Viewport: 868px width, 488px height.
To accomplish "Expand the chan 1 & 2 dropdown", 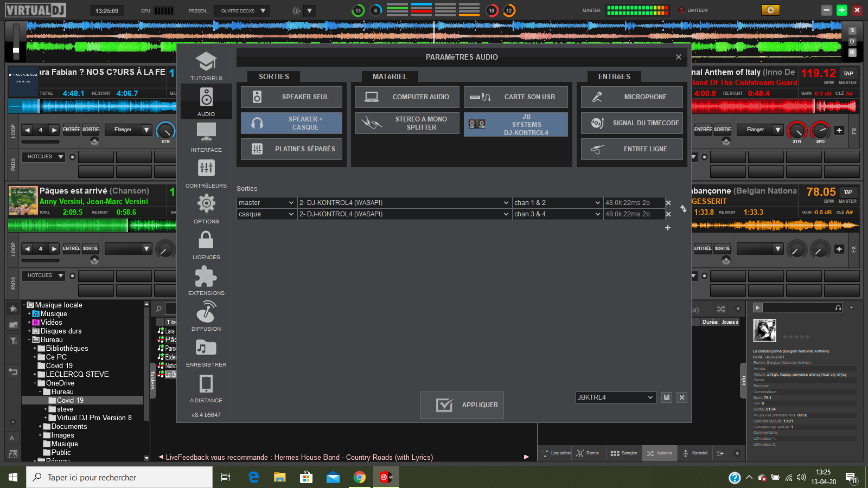I will coord(557,203).
